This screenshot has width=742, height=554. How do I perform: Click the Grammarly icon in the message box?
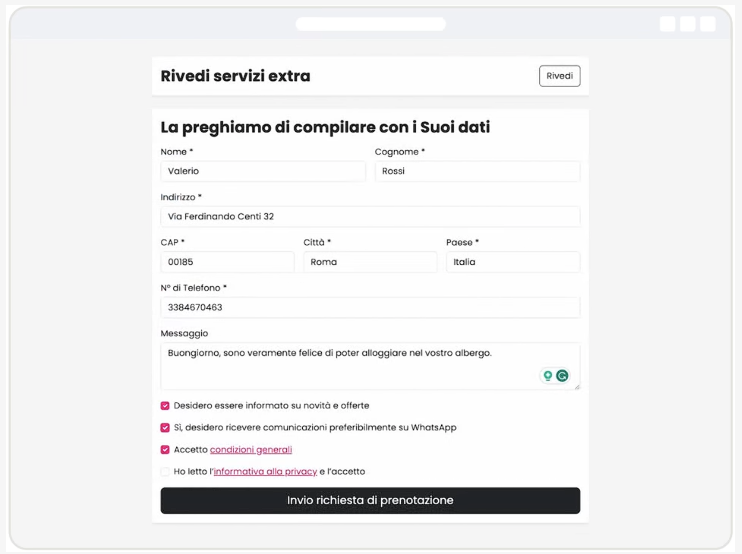click(x=562, y=376)
